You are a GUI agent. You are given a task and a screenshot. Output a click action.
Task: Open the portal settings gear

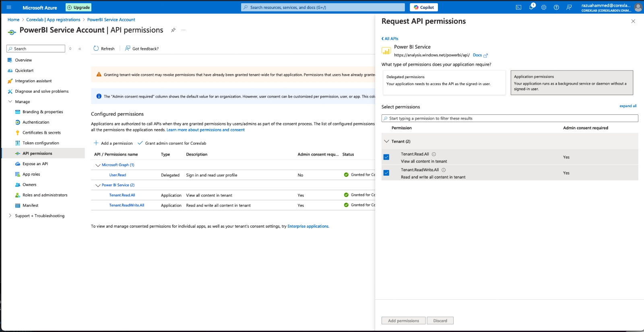pos(544,7)
